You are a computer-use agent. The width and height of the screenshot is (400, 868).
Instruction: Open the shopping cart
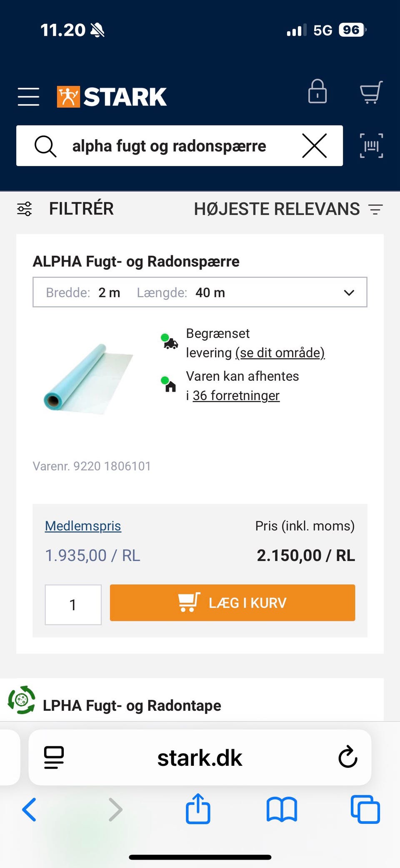click(x=370, y=92)
